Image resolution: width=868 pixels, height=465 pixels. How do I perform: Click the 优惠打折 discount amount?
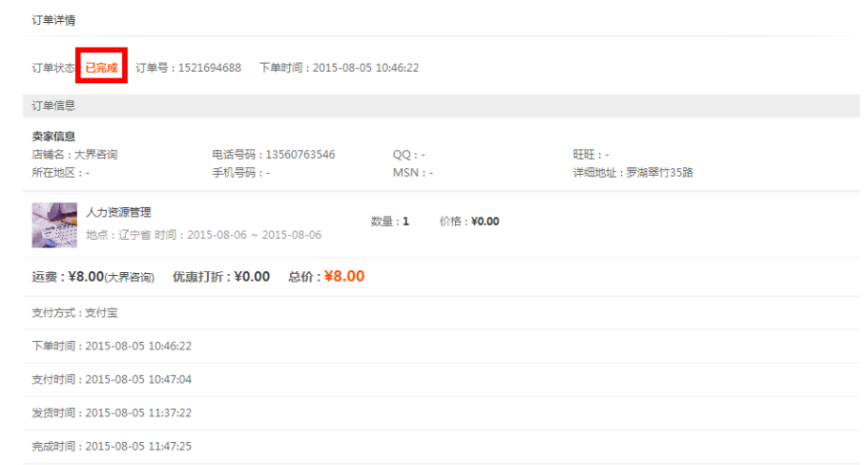click(252, 277)
